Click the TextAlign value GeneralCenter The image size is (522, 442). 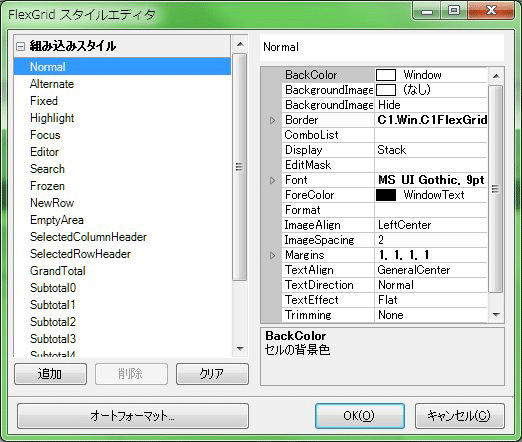tap(431, 270)
